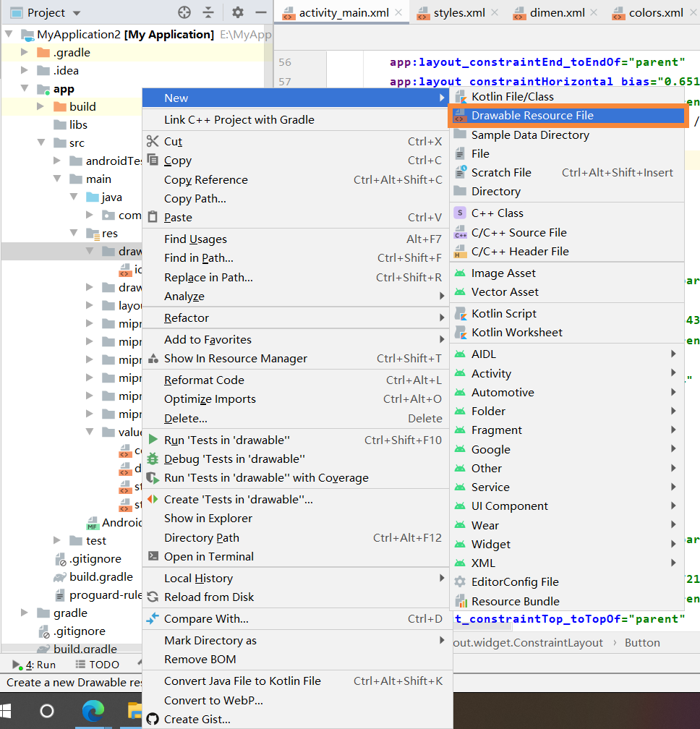Viewport: 700px width, 729px height.
Task: Click the Vector Asset icon
Action: (x=458, y=291)
